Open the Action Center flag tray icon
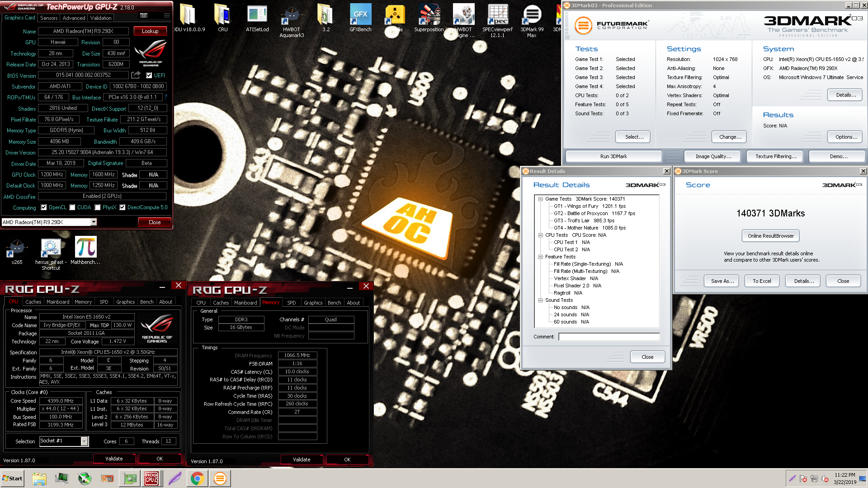 pos(803,479)
